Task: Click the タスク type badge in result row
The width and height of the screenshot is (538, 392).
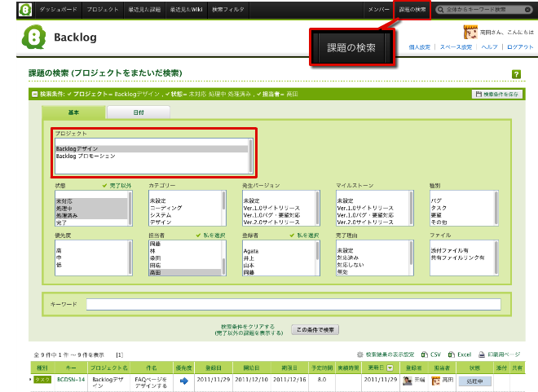Action: coord(42,380)
